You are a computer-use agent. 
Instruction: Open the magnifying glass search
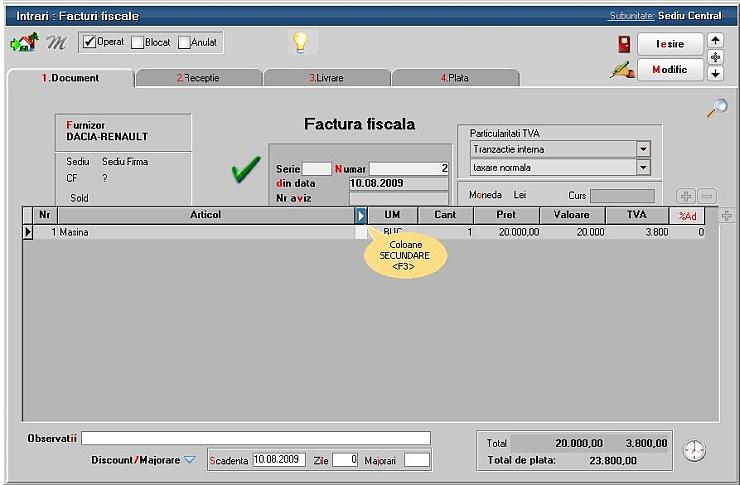pyautogui.click(x=717, y=109)
